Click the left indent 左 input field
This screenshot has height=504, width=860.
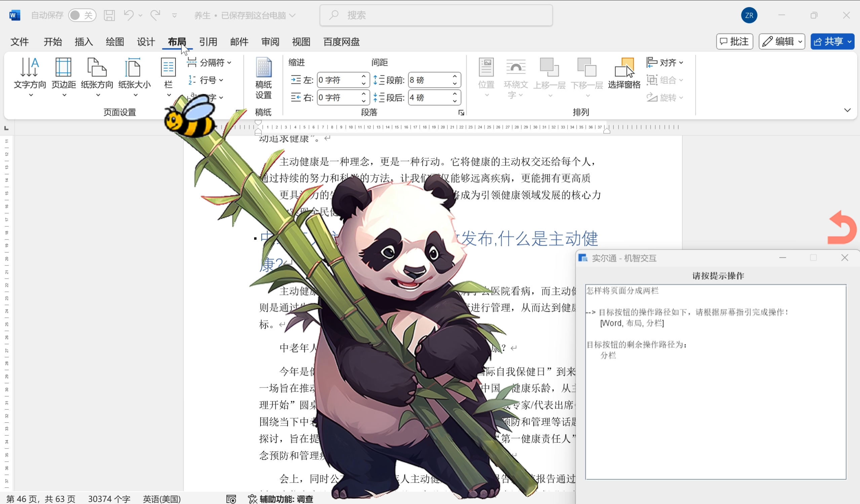[338, 80]
